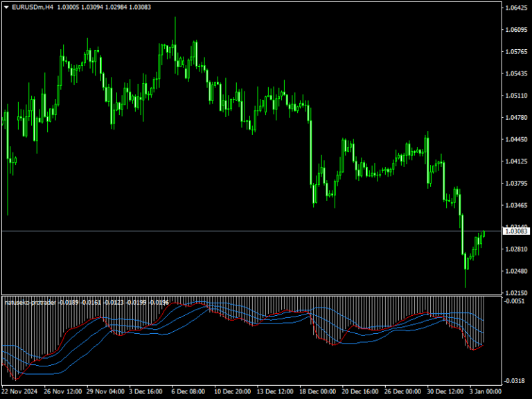
Task: Open the chart menu triangle beside EURUSDm,H4
Action: click(6, 7)
